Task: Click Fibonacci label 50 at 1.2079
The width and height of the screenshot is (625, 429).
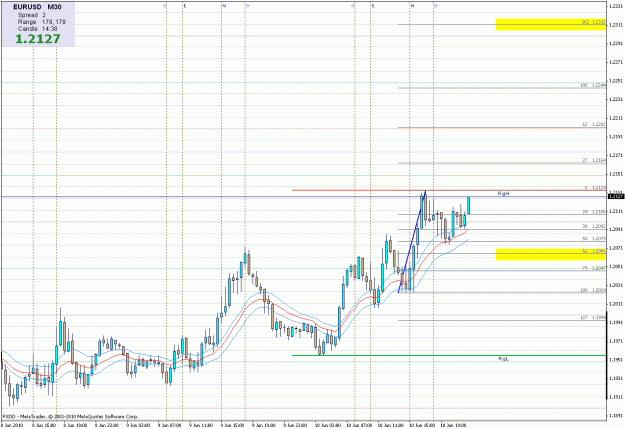Action: pyautogui.click(x=594, y=238)
